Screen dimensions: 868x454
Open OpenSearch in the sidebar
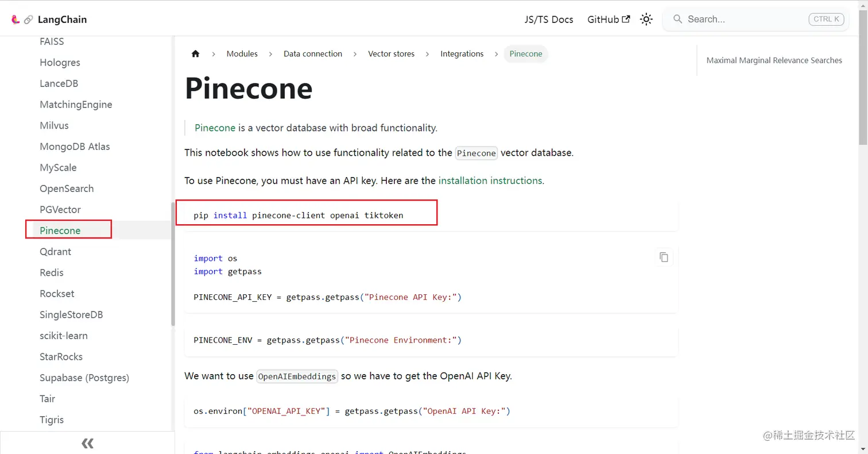[x=67, y=188]
